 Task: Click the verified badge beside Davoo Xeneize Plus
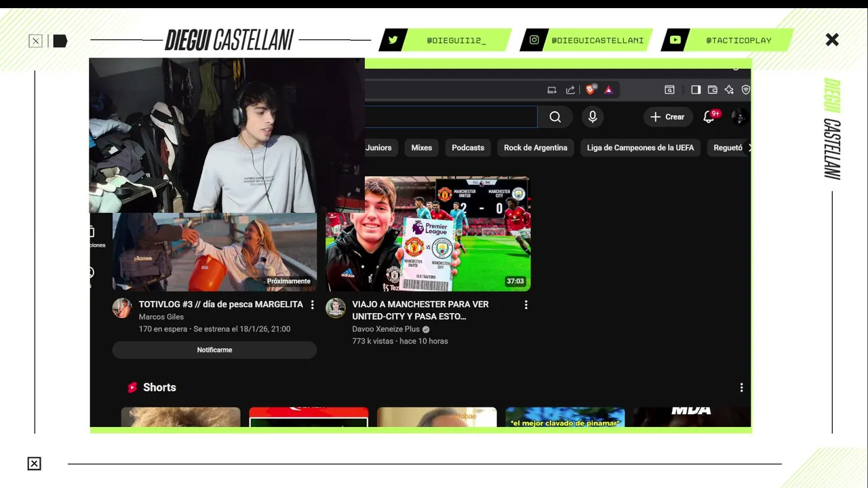[426, 329]
